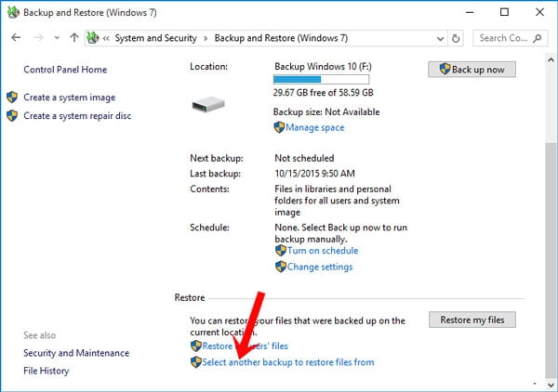Screen dimensions: 558x392
Task: Open the recent locations dropdown arrow
Action: coord(57,38)
